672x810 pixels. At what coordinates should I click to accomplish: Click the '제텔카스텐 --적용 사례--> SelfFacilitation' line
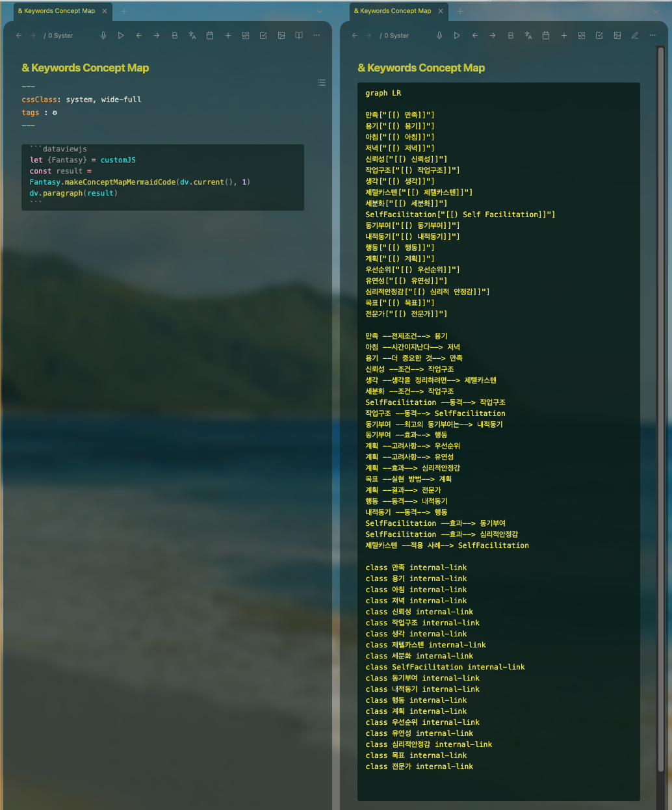pyautogui.click(x=447, y=545)
